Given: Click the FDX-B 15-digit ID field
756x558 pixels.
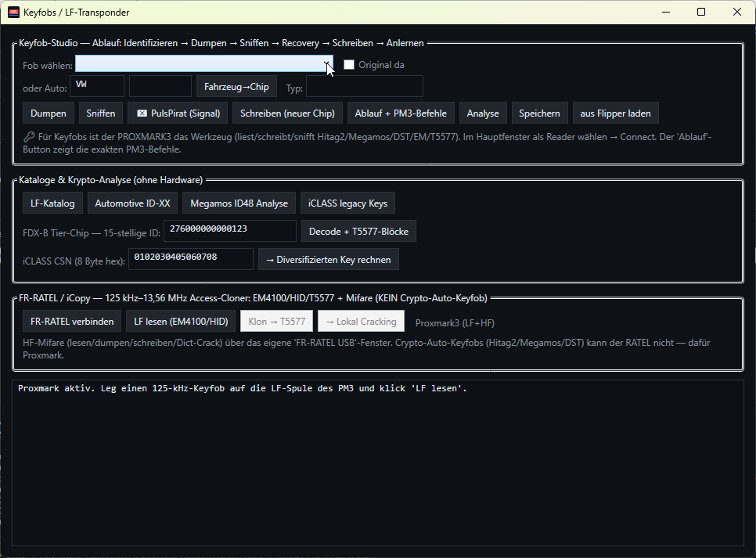Looking at the screenshot, I should pos(230,231).
